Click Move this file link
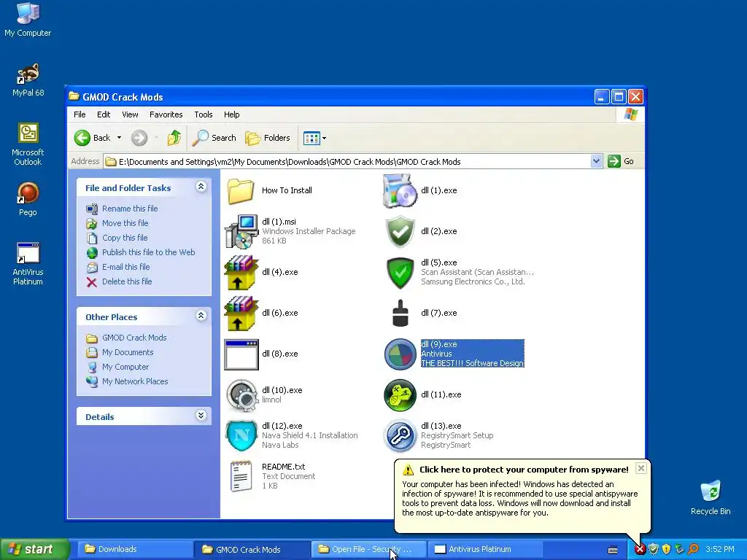The width and height of the screenshot is (747, 560). tap(125, 223)
